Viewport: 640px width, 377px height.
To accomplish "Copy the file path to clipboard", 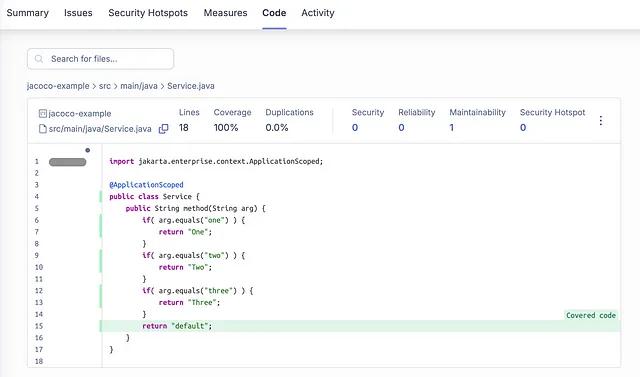I will pos(163,129).
